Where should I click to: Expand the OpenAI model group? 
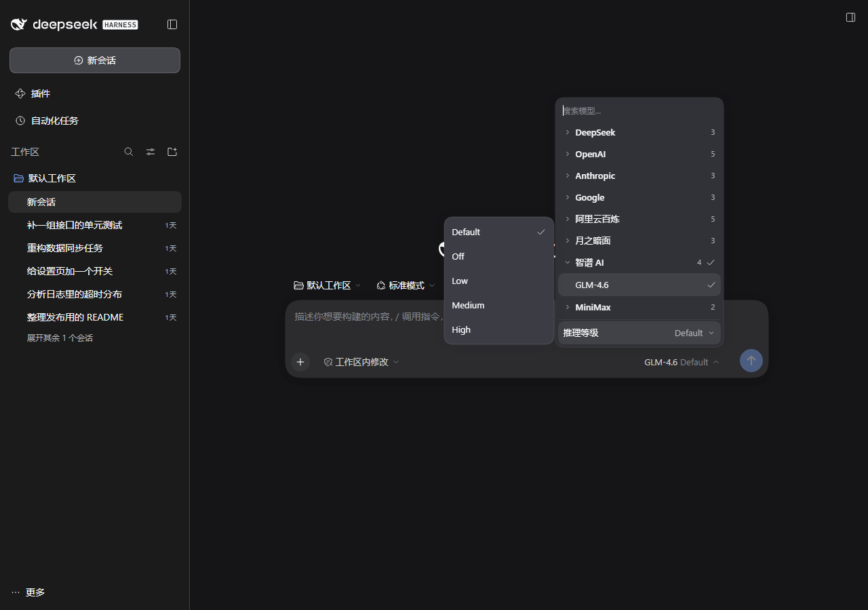coord(639,154)
